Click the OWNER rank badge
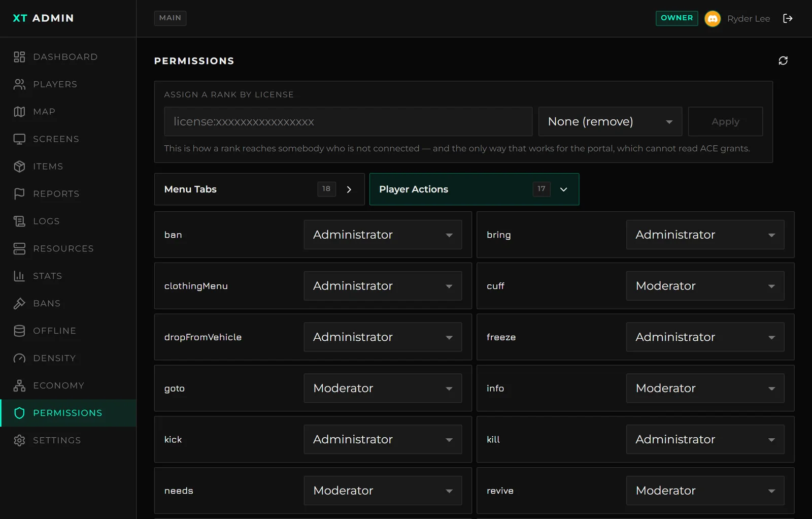Screen dimensions: 812x519 coord(676,18)
